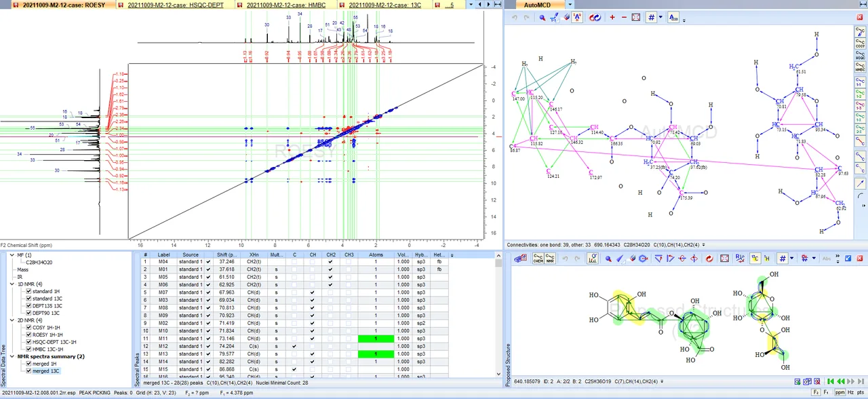Toggle the COSY 1H-1H checkbox

(28, 328)
